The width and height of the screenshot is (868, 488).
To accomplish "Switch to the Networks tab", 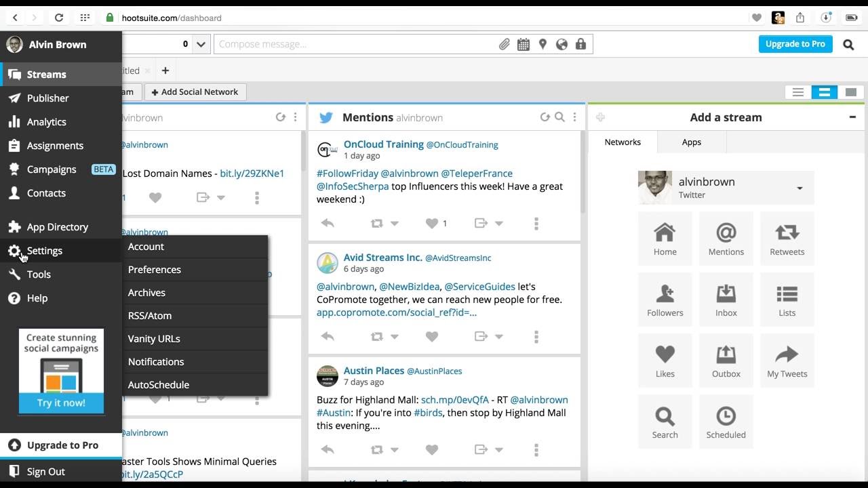I will pyautogui.click(x=623, y=142).
